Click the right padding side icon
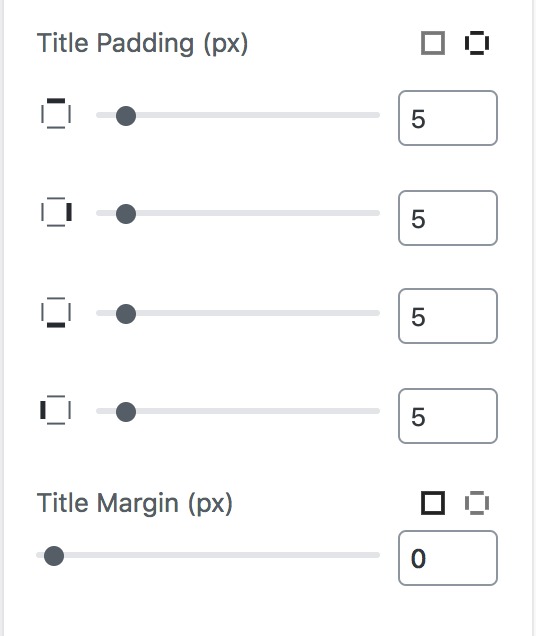Viewport: 536px width, 636px height. (56, 212)
